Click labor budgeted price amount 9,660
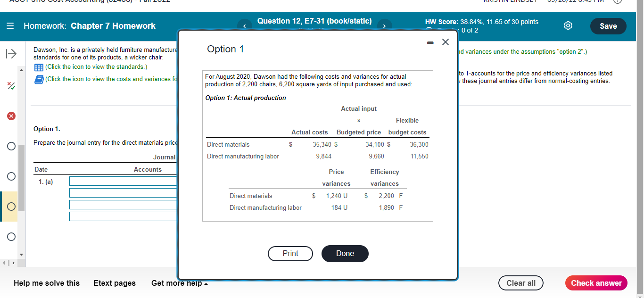 [x=376, y=156]
